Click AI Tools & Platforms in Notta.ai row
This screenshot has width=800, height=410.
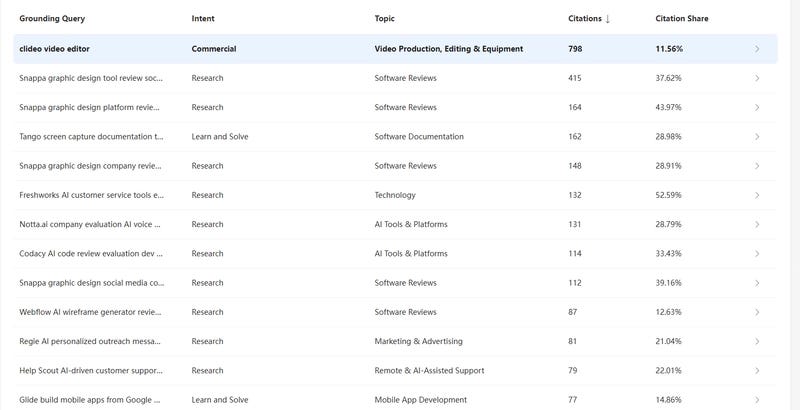[x=411, y=224]
